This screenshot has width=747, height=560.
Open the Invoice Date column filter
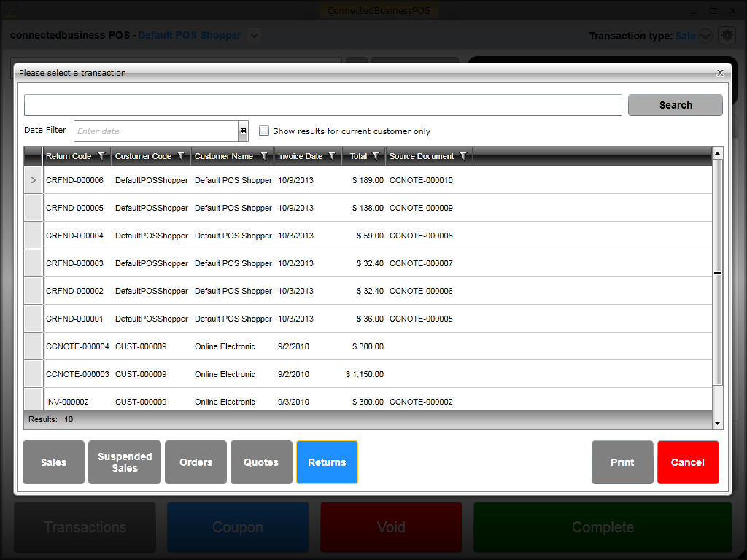pyautogui.click(x=332, y=156)
